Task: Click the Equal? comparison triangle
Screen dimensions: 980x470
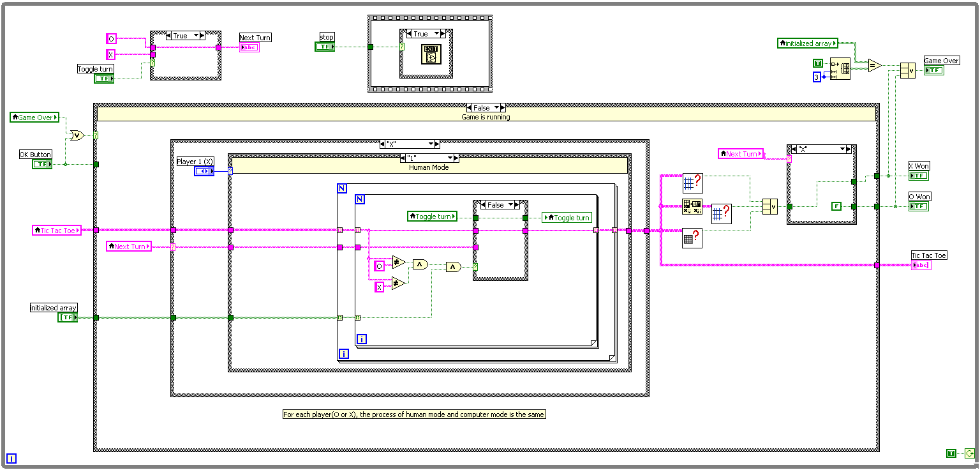Action: pos(875,65)
